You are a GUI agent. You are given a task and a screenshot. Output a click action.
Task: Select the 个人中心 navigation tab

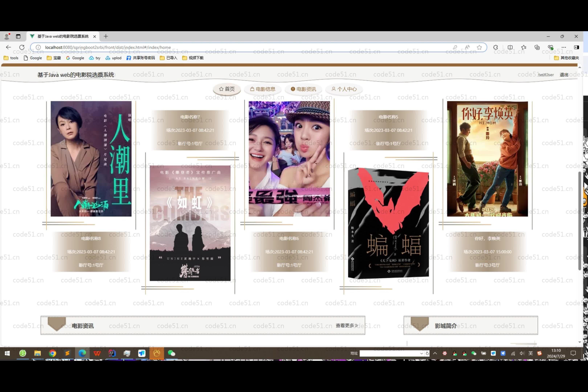click(x=344, y=89)
